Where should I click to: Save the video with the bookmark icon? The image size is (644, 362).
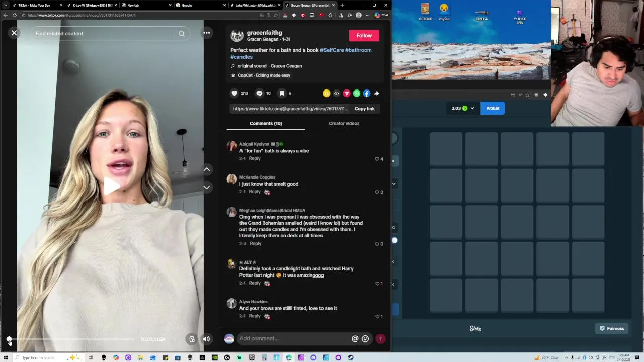pos(282,93)
